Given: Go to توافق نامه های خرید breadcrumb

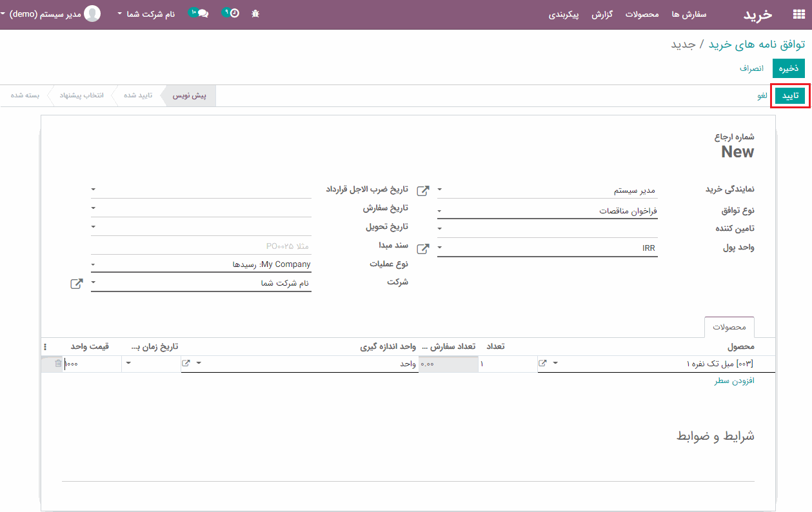Looking at the screenshot, I should [757, 44].
